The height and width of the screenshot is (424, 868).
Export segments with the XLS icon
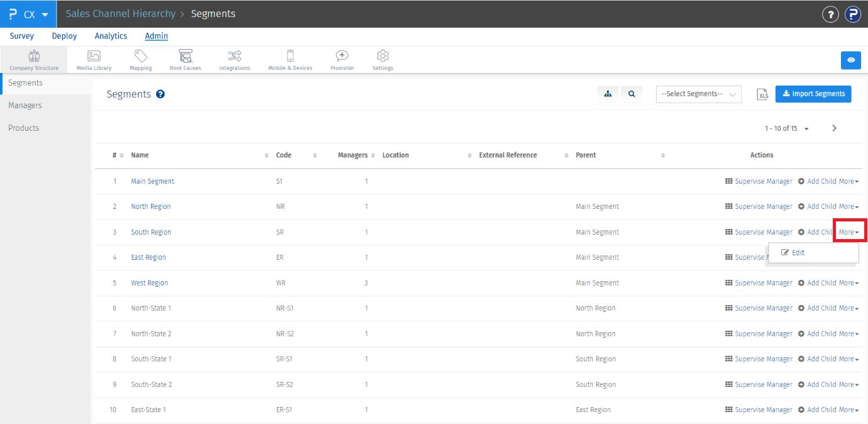762,94
